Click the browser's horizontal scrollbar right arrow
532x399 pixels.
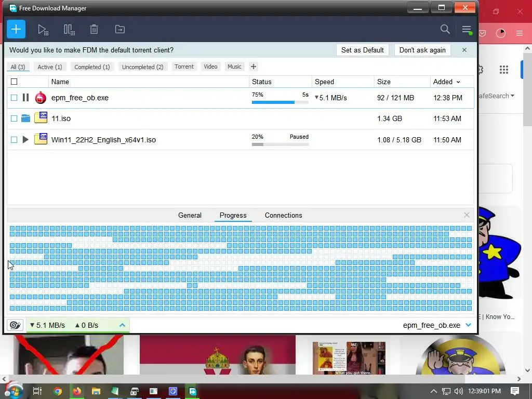point(519,379)
